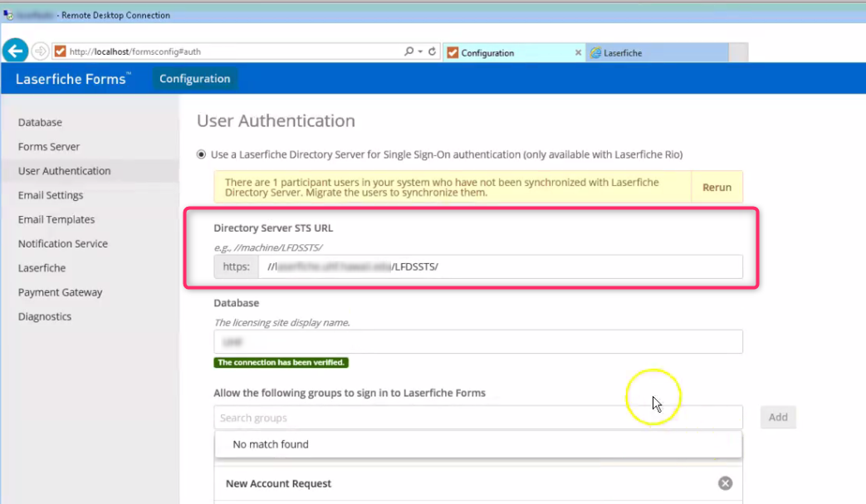Screen dimensions: 866x504
Task: Click the favicon in the address bar
Action: 61,51
